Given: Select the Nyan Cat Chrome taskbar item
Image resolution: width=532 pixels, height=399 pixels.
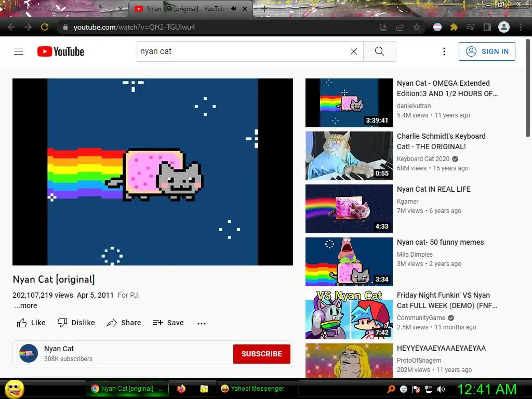Looking at the screenshot, I should click(128, 389).
